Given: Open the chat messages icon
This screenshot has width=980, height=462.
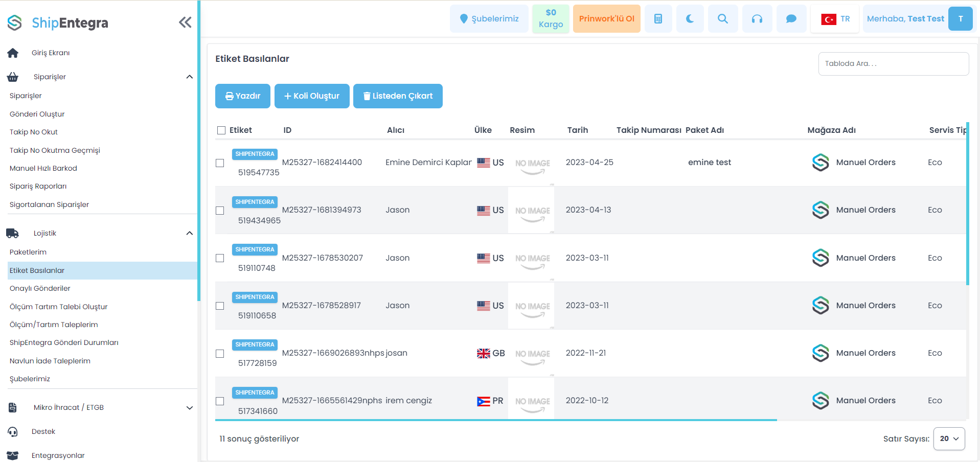Looking at the screenshot, I should pyautogui.click(x=791, y=19).
